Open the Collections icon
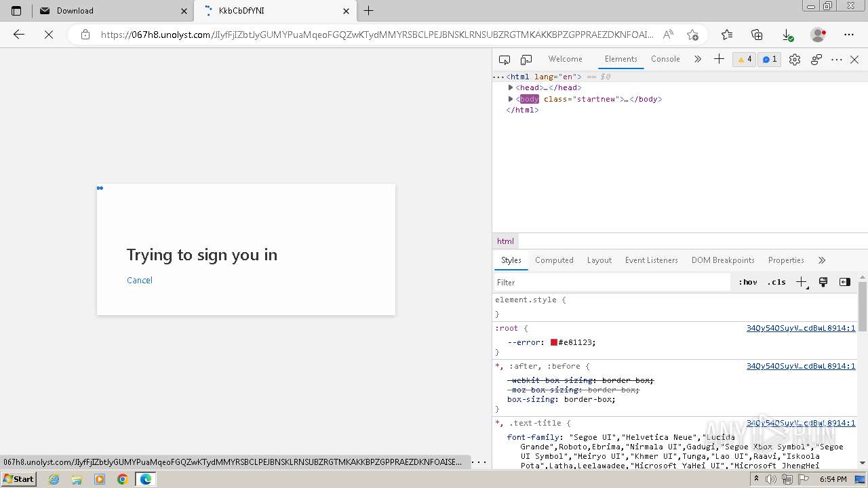The width and height of the screenshot is (868, 488). click(x=757, y=35)
